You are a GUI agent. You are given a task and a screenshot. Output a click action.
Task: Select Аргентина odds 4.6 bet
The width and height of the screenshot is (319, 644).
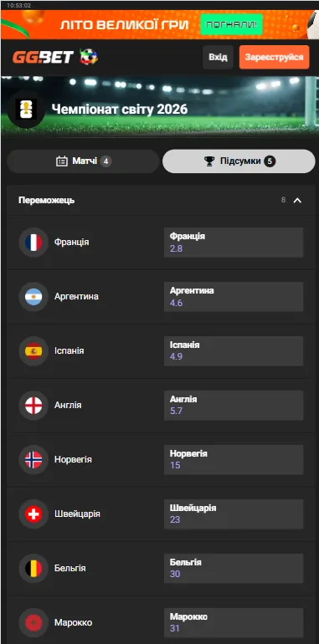(234, 297)
